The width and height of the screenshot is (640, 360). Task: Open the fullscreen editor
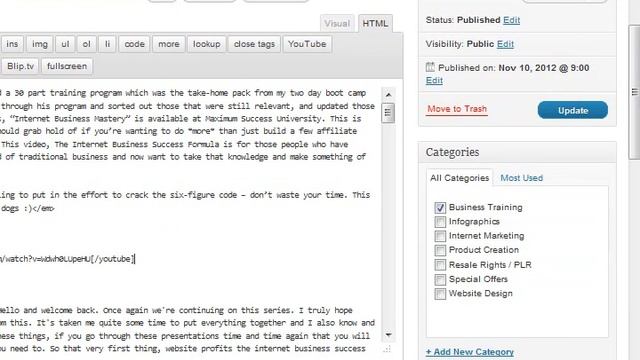[67, 66]
